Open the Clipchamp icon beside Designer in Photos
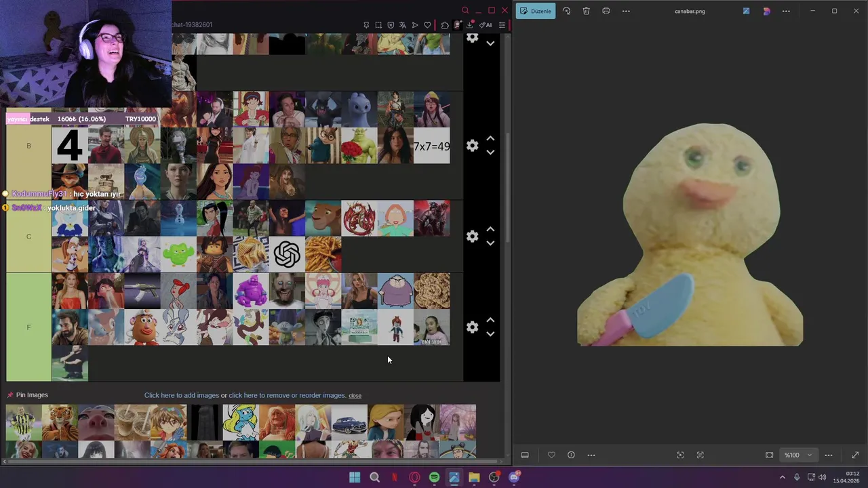This screenshot has height=488, width=868. click(747, 11)
